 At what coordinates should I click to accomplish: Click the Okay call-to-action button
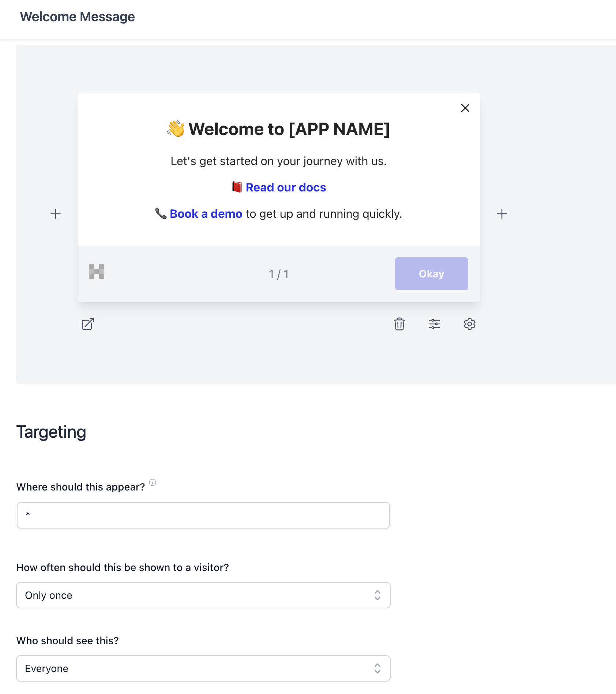[x=431, y=273]
